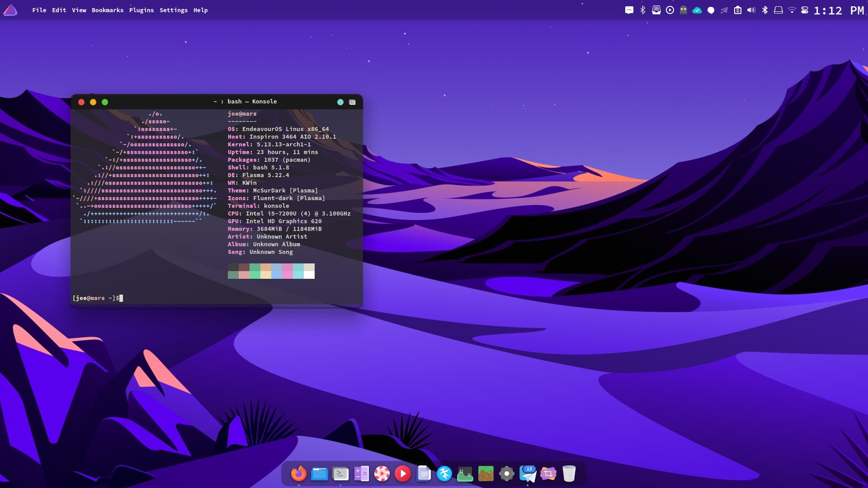
Task: Click the Icons: Fluent-dark [Plasma] line
Action: tap(277, 198)
